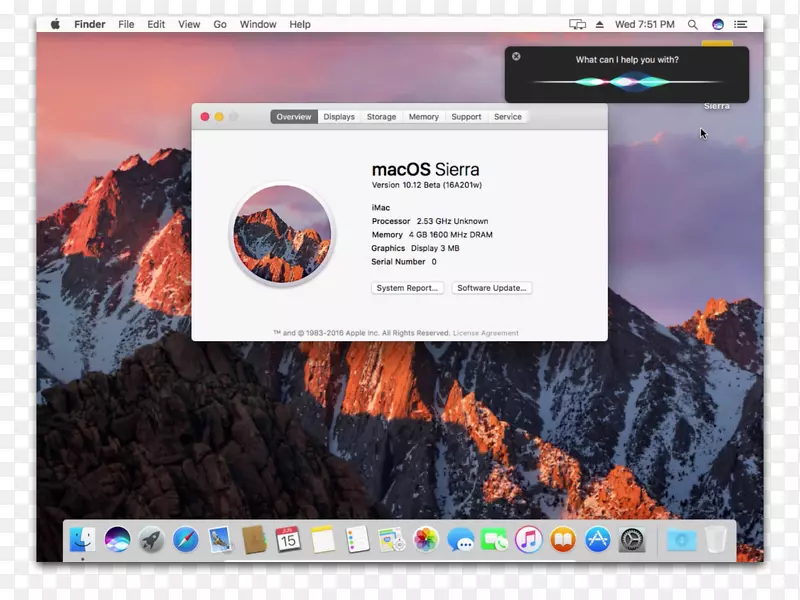The image size is (800, 600).
Task: Click the Software Update button
Action: coord(492,288)
